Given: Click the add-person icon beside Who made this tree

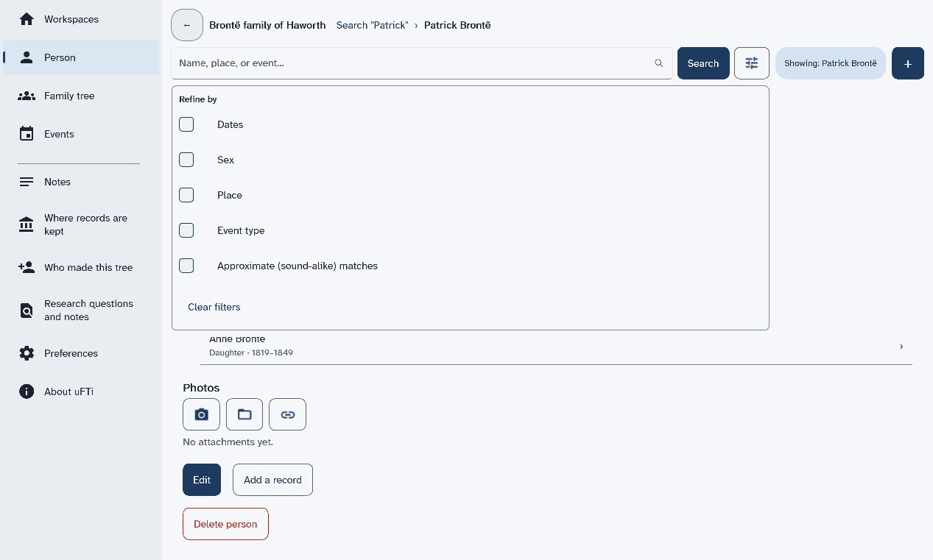Looking at the screenshot, I should click(x=27, y=267).
